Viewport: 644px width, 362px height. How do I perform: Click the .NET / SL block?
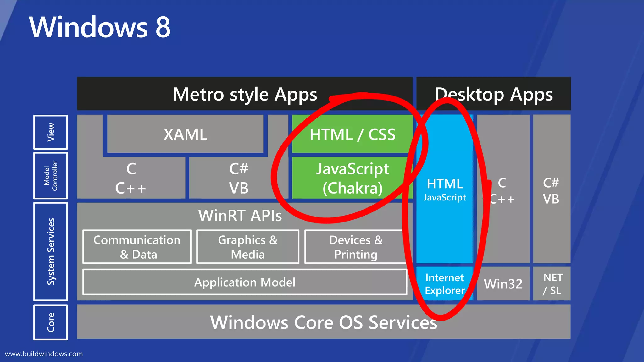pos(552,283)
